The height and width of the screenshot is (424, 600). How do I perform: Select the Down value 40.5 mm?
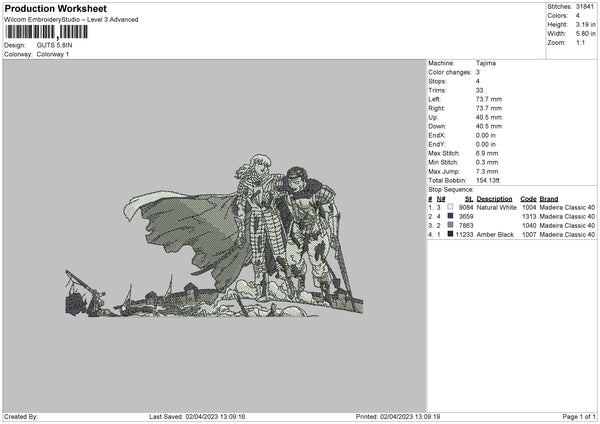coord(489,126)
